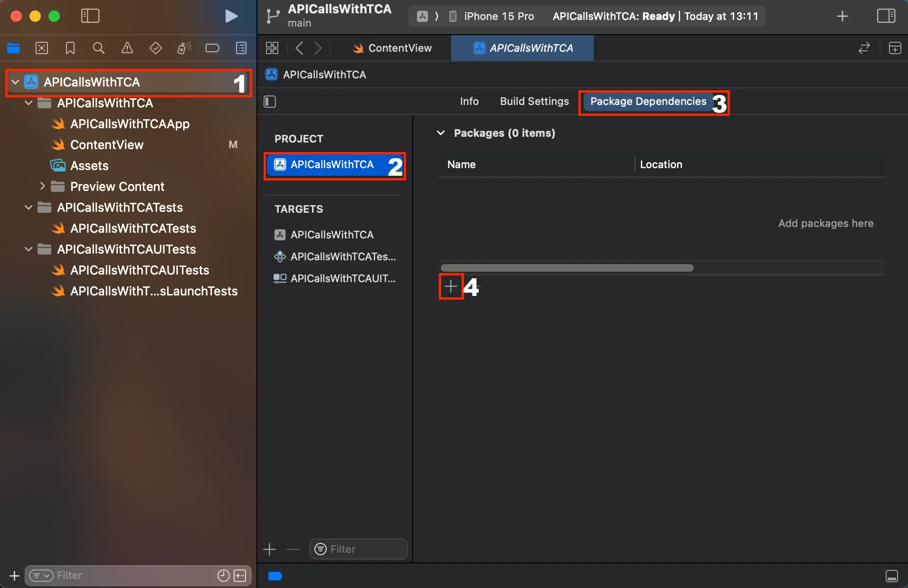Collapse the APICallsWithTCAUITests folder

(x=28, y=249)
